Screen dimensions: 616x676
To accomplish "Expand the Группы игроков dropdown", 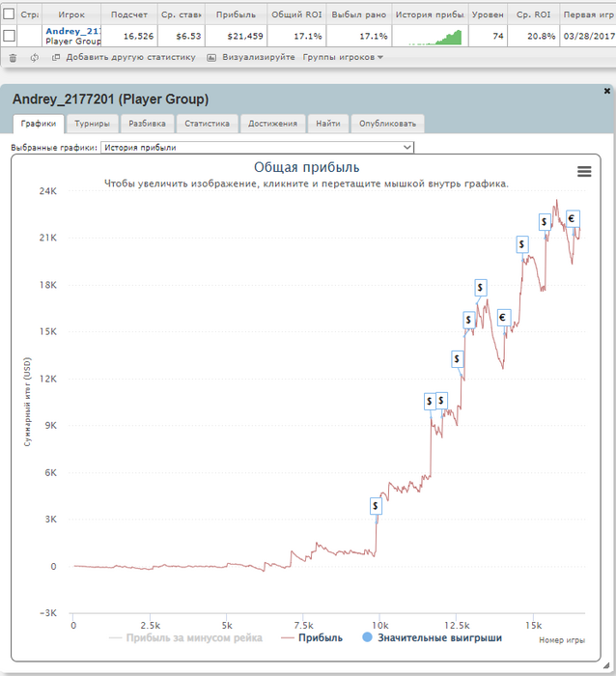I will coord(343,57).
